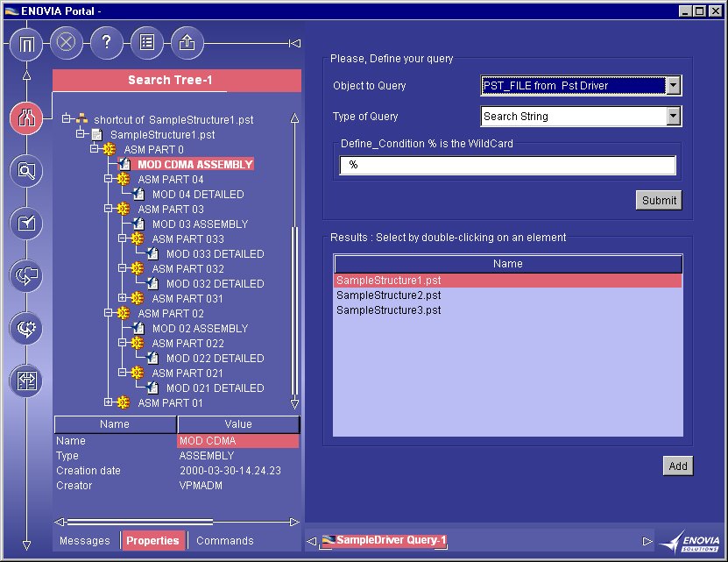Click the Define_Condition wildcard input field
The height and width of the screenshot is (562, 728).
[507, 165]
